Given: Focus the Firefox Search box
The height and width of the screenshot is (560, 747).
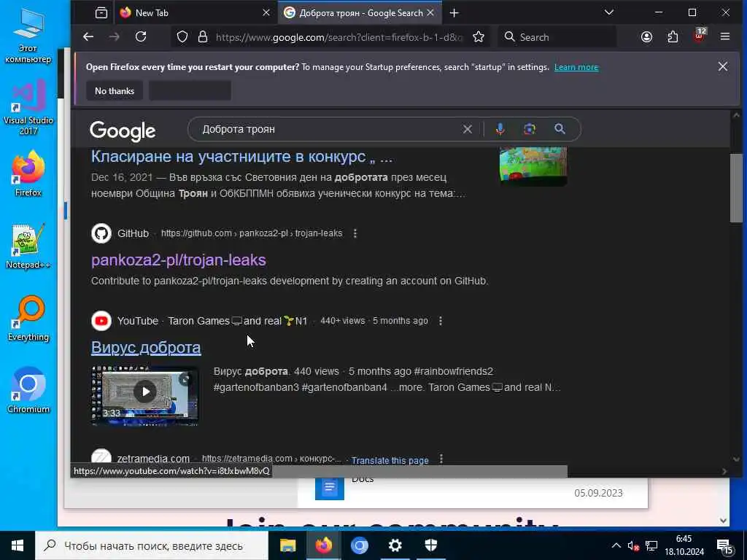Looking at the screenshot, I should pos(557,37).
